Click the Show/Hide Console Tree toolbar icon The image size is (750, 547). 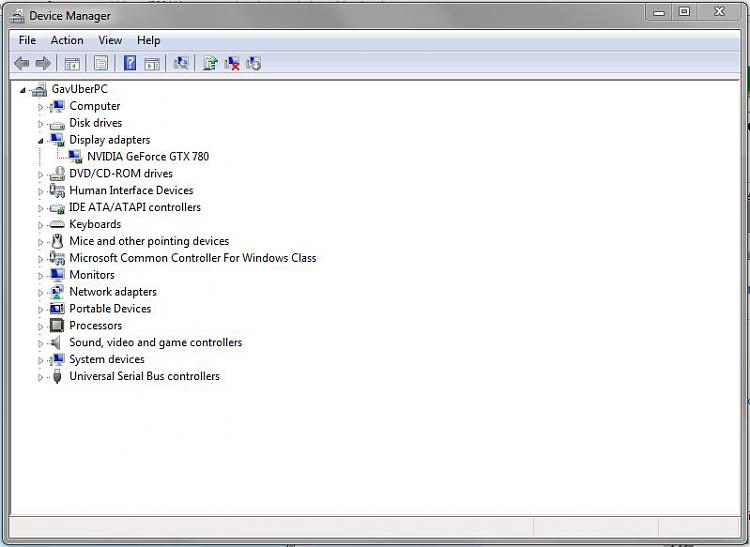pyautogui.click(x=72, y=63)
